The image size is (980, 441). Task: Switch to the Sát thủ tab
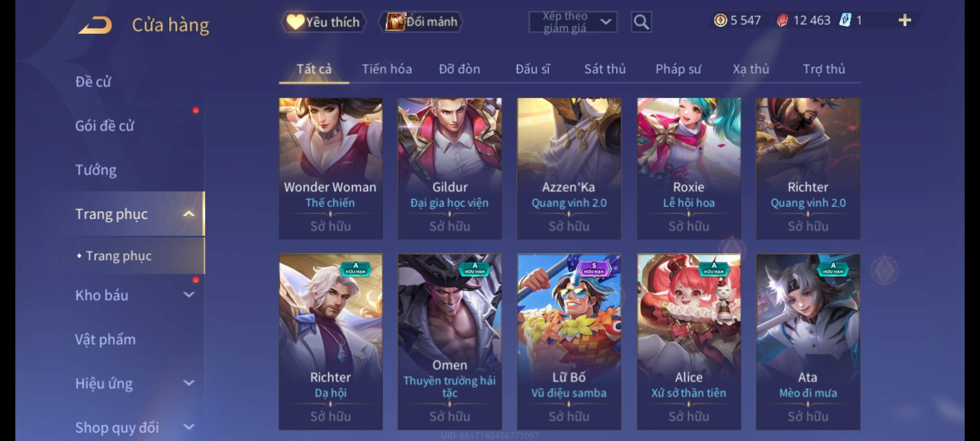pos(605,69)
